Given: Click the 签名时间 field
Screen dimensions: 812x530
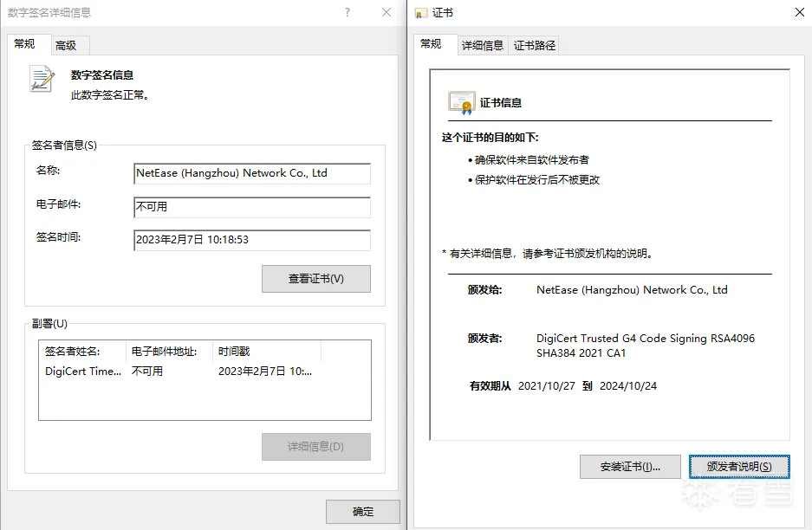Looking at the screenshot, I should 252,240.
